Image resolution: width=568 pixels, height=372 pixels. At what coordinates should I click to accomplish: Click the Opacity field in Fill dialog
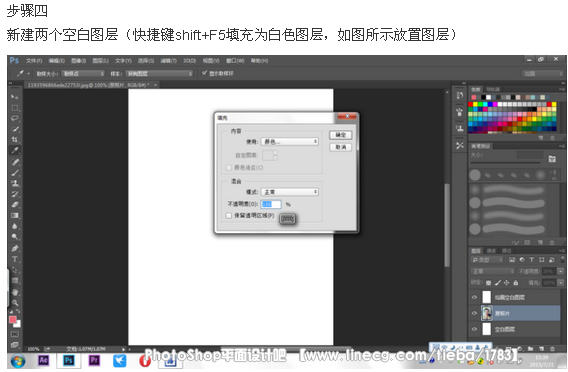[x=271, y=204]
